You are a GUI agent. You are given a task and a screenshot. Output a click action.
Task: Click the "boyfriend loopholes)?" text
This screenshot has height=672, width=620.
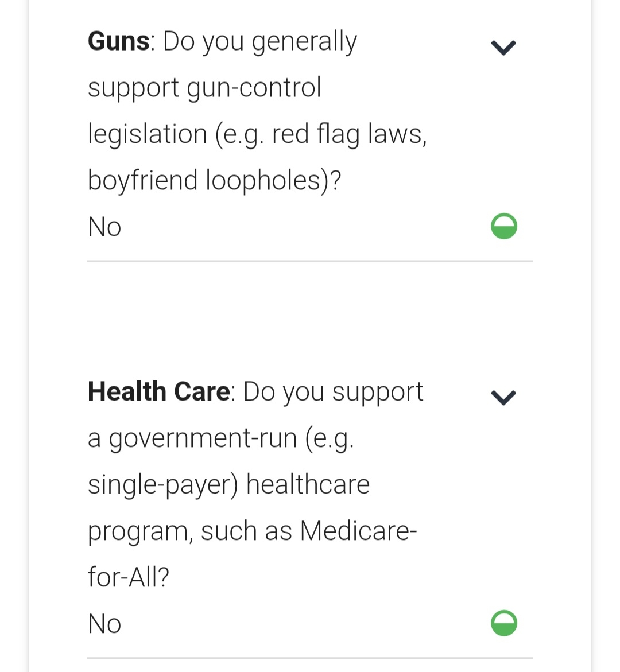coord(214,180)
